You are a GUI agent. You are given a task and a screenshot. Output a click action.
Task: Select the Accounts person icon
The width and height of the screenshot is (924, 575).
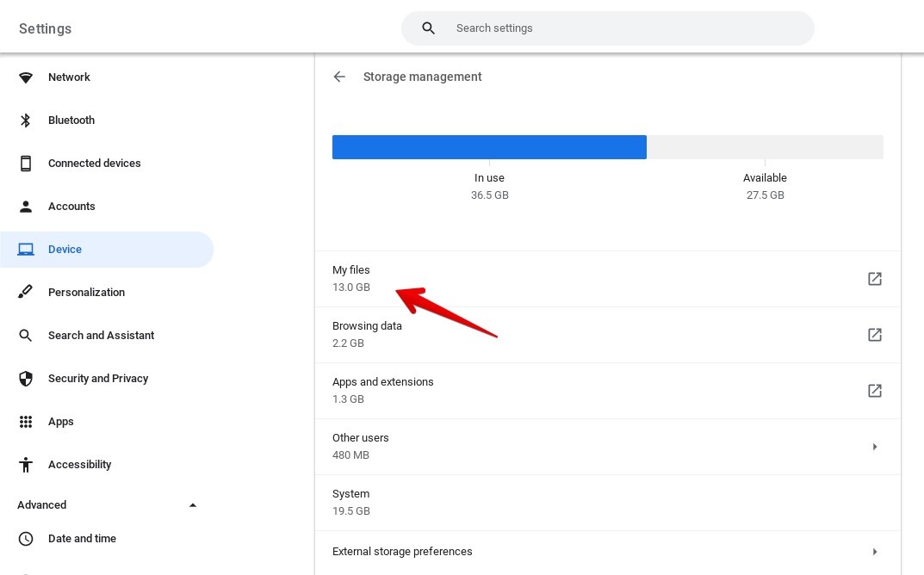click(26, 206)
